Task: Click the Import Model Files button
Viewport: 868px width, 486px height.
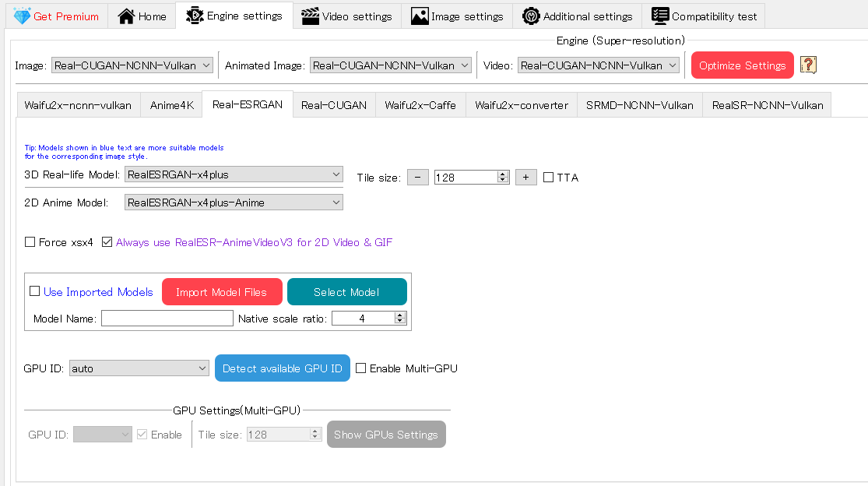Action: (x=222, y=292)
